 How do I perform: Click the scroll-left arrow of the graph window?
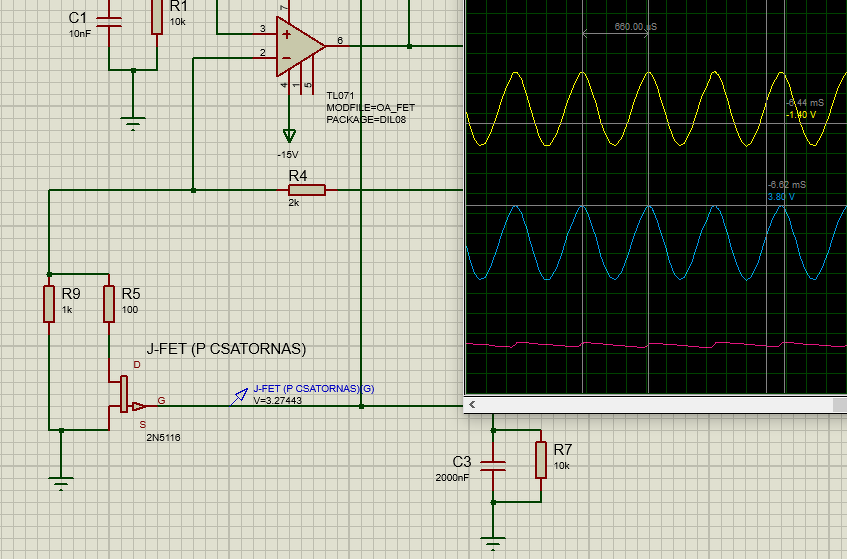[x=472, y=404]
